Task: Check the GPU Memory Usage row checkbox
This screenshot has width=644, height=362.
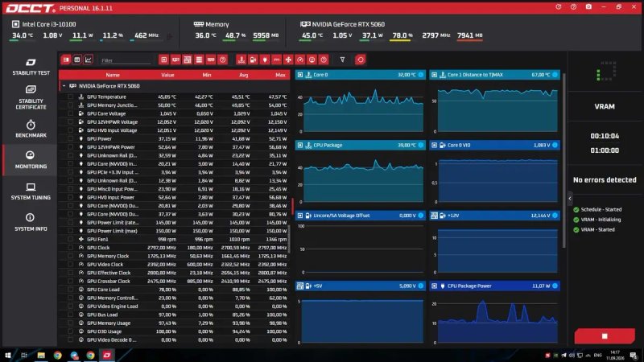Action: [x=70, y=323]
